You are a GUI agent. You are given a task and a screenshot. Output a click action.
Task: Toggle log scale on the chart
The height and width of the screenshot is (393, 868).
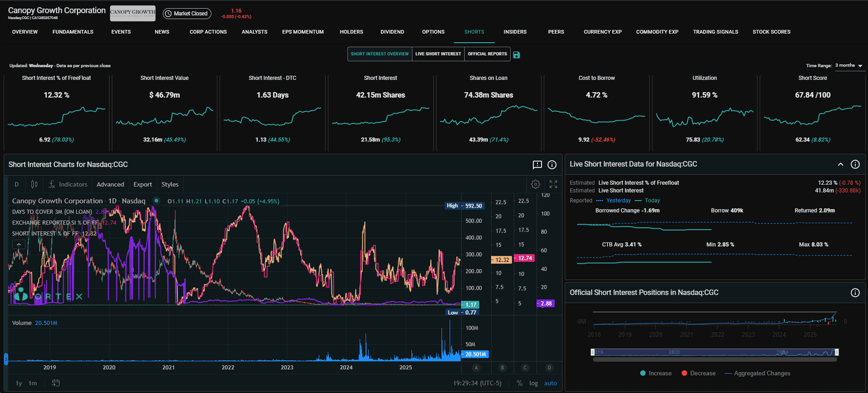click(x=533, y=383)
